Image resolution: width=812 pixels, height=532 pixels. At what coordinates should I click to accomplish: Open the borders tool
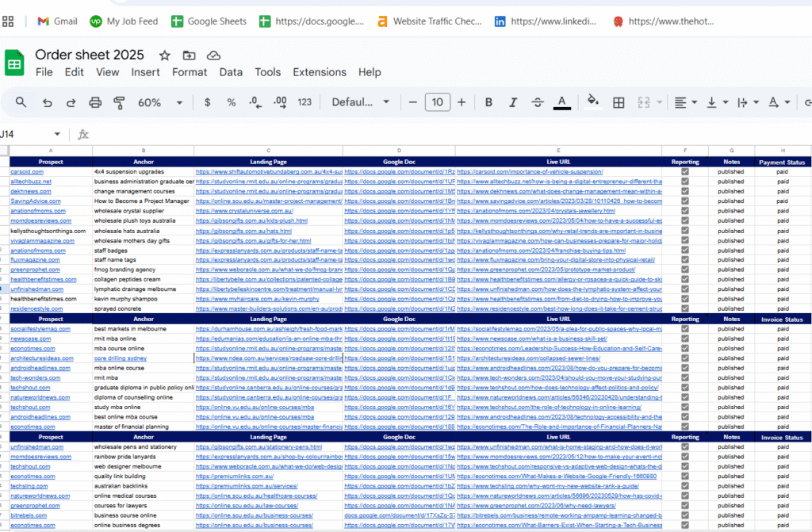(619, 102)
